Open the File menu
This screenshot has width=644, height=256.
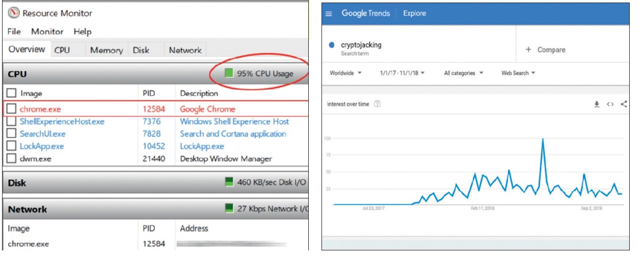click(14, 32)
